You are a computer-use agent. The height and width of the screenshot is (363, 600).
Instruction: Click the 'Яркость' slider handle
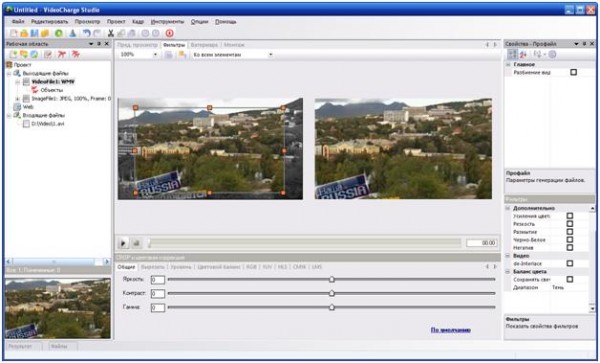click(332, 280)
